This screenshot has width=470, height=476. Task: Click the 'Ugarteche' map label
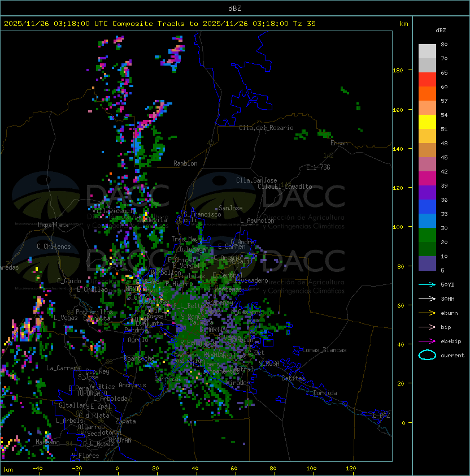(x=139, y=358)
